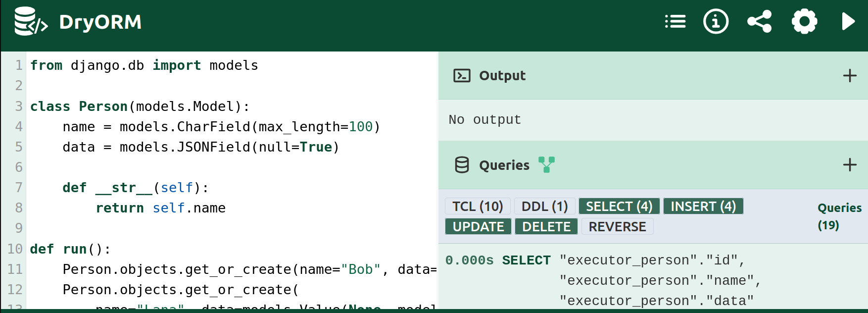Toggle the SELECT (4) filter
The width and height of the screenshot is (868, 313).
tap(619, 206)
